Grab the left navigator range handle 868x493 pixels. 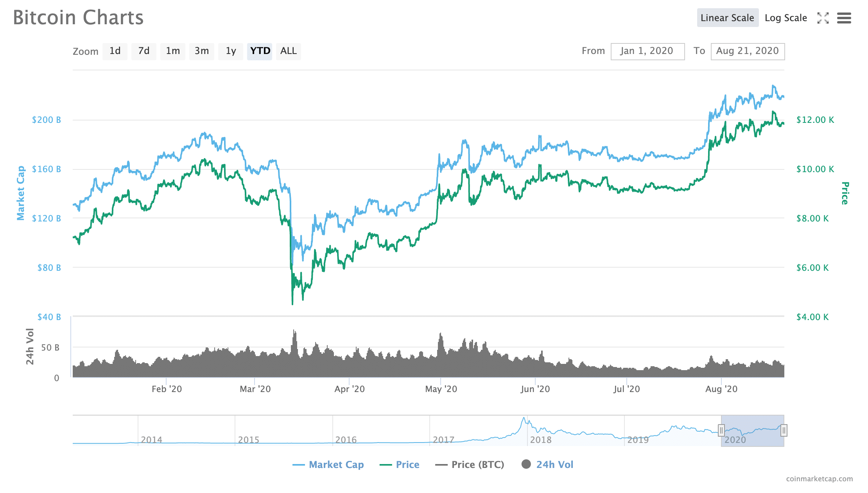[x=721, y=430]
